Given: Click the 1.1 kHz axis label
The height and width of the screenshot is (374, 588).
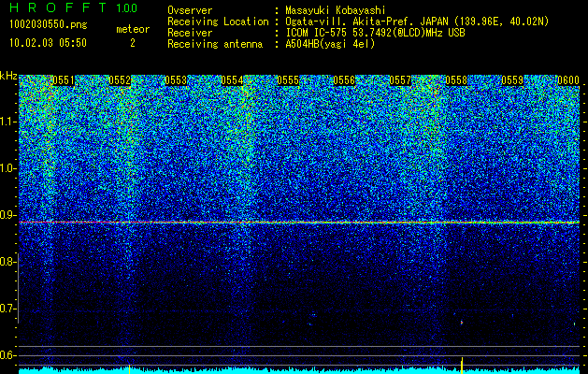Looking at the screenshot, I should click(x=8, y=122).
